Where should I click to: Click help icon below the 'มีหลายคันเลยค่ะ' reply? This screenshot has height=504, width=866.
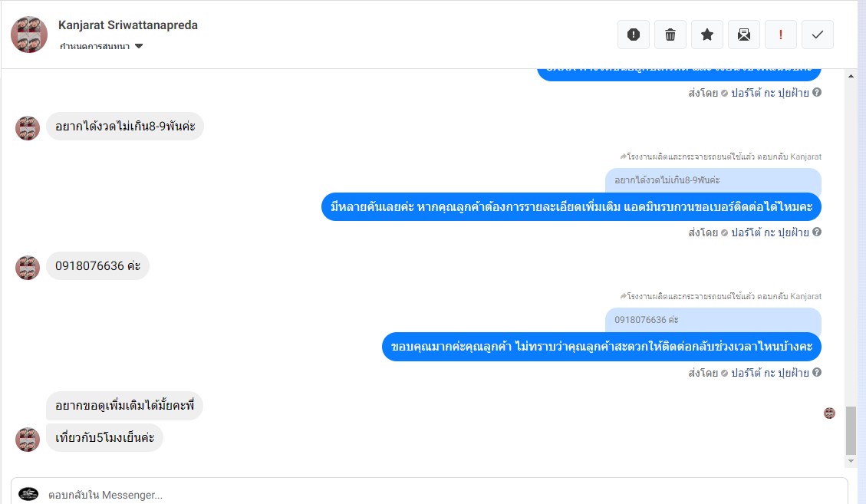point(817,232)
